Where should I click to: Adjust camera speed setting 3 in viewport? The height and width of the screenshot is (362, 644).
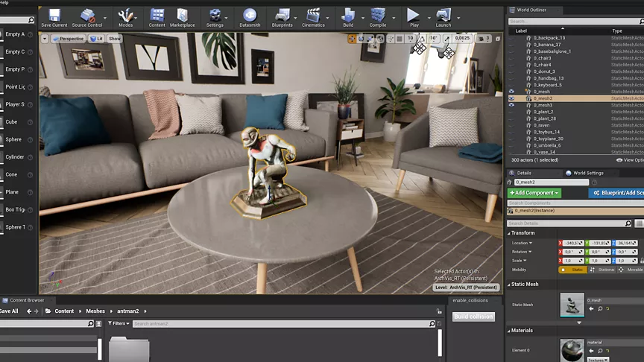tap(484, 39)
